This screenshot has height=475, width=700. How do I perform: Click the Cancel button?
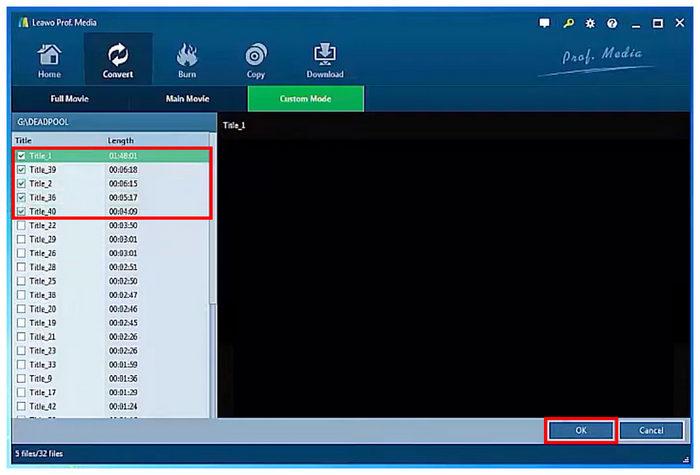[x=651, y=430]
